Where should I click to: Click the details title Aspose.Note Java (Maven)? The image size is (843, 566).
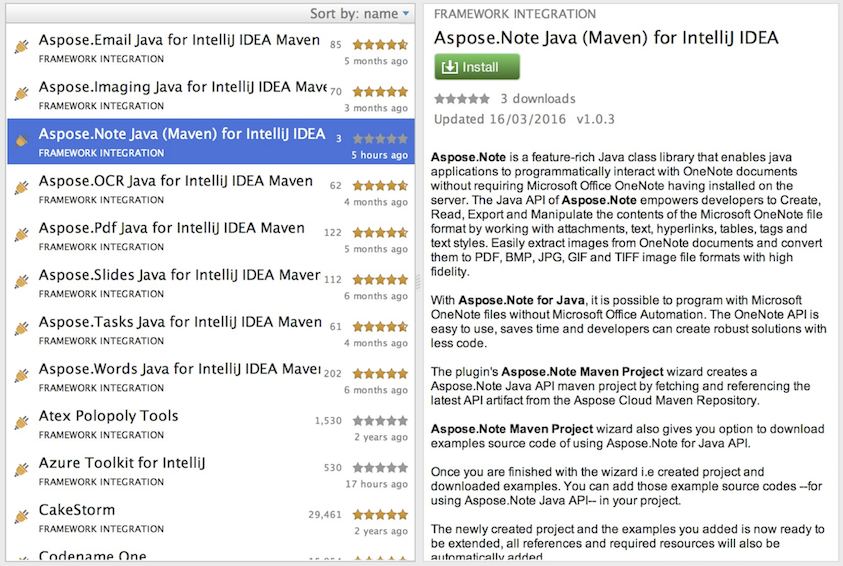[x=606, y=38]
